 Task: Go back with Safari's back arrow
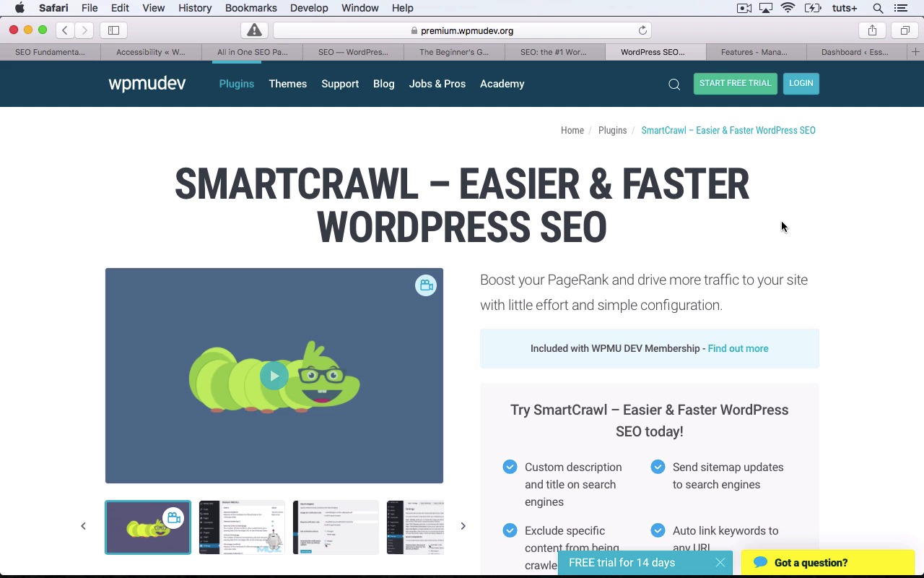click(x=65, y=30)
